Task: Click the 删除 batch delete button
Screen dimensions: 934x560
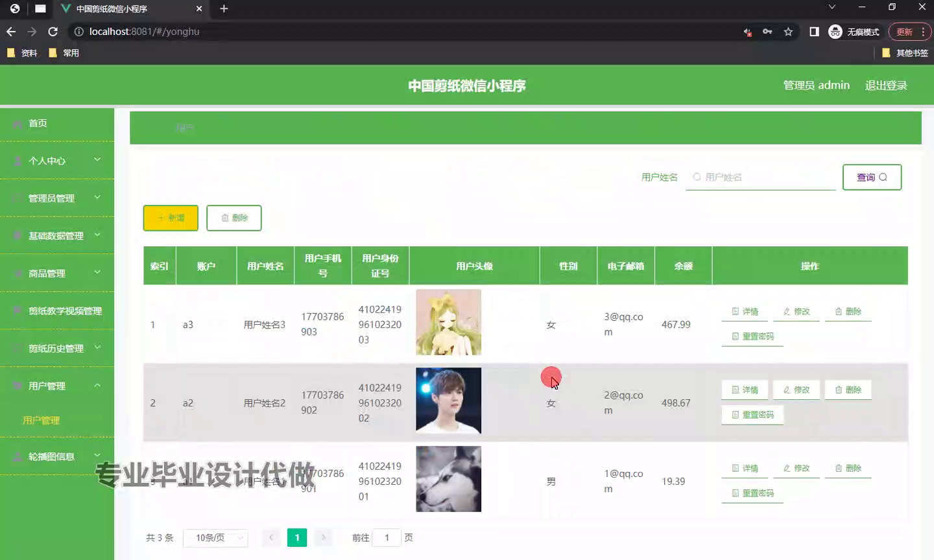Action: [x=234, y=218]
